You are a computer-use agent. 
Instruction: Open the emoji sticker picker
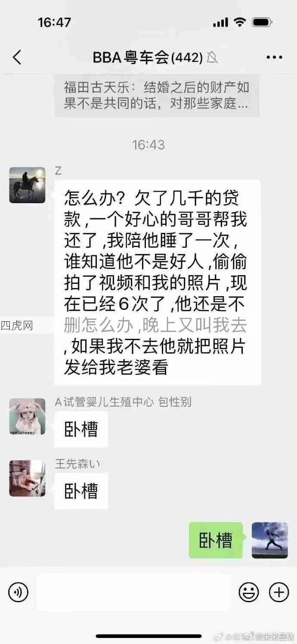pyautogui.click(x=249, y=592)
